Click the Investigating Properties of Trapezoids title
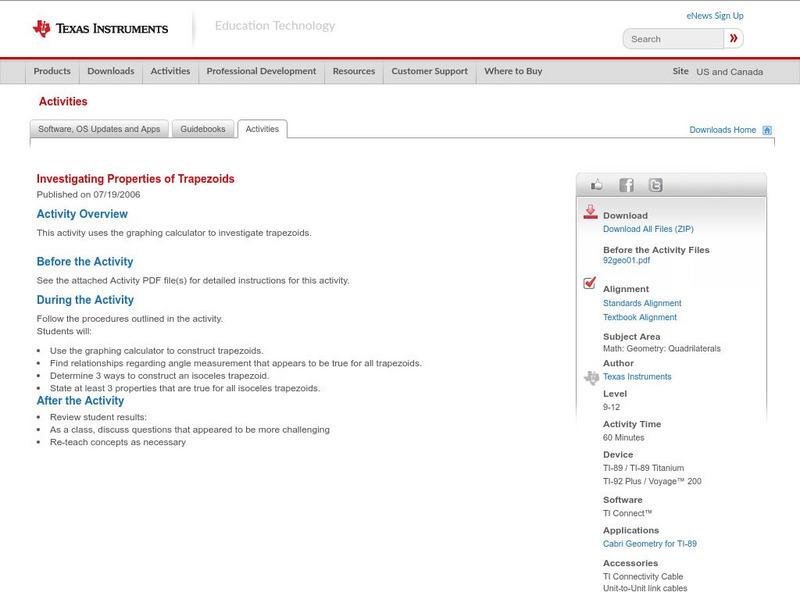The height and width of the screenshot is (592, 800). point(135,179)
